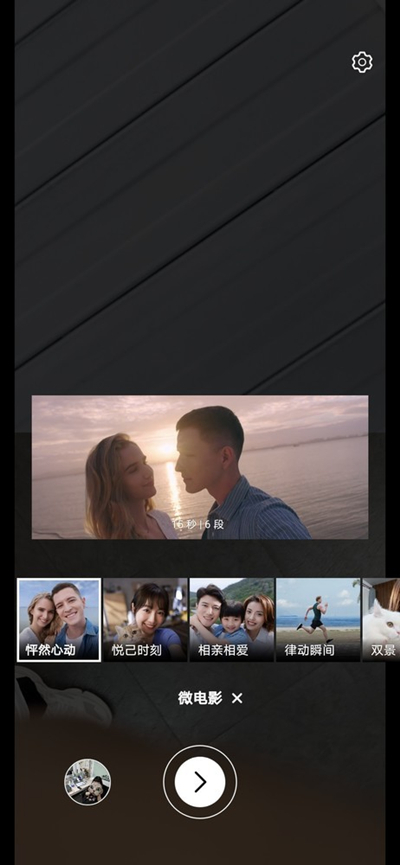Tap the 悦己时刻 caption text
The image size is (400, 865).
tap(137, 650)
